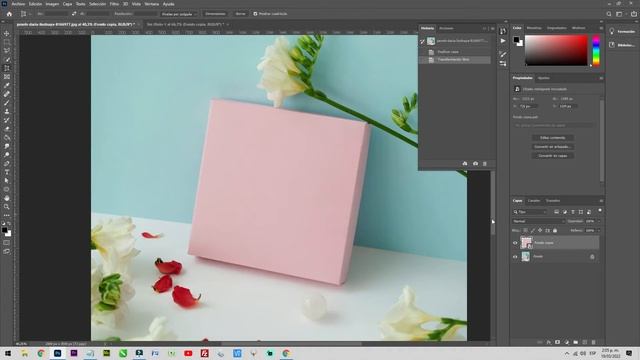
Task: Open Píxeles por pulgada units dropdown
Action: coord(178,14)
